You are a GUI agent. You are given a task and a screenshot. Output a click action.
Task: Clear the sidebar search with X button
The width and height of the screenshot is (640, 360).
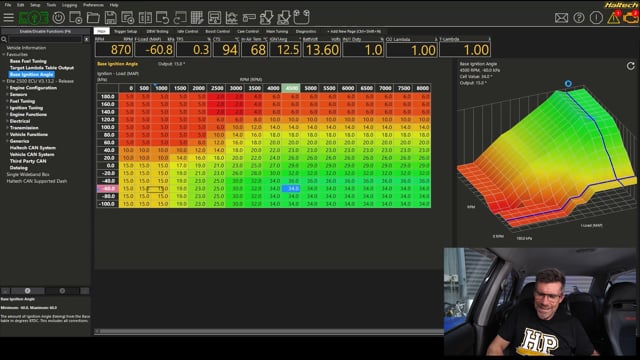[x=87, y=39]
